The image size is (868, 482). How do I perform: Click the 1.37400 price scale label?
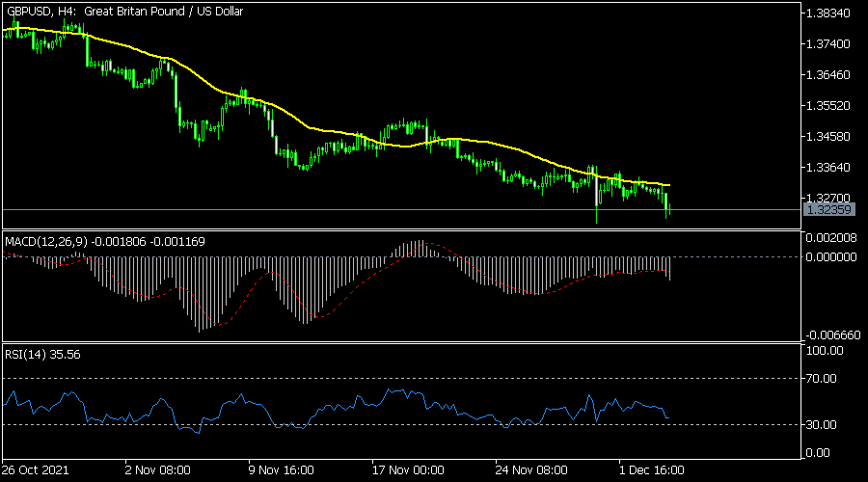(828, 44)
